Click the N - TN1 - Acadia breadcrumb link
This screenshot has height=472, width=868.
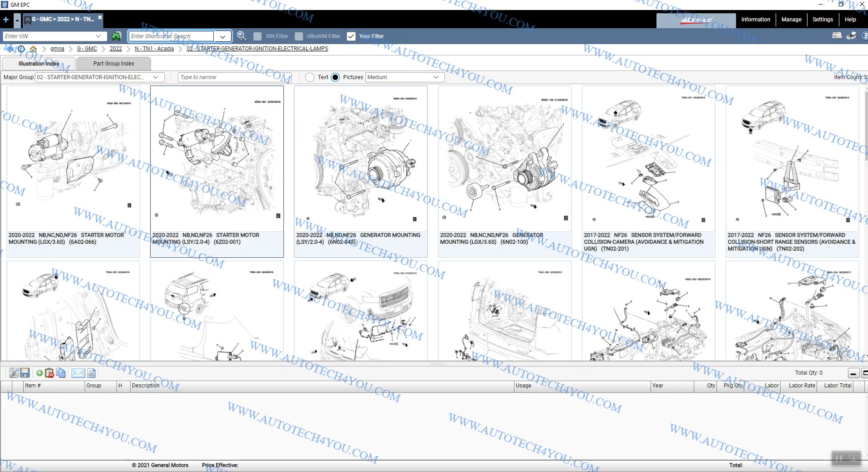[x=154, y=49]
